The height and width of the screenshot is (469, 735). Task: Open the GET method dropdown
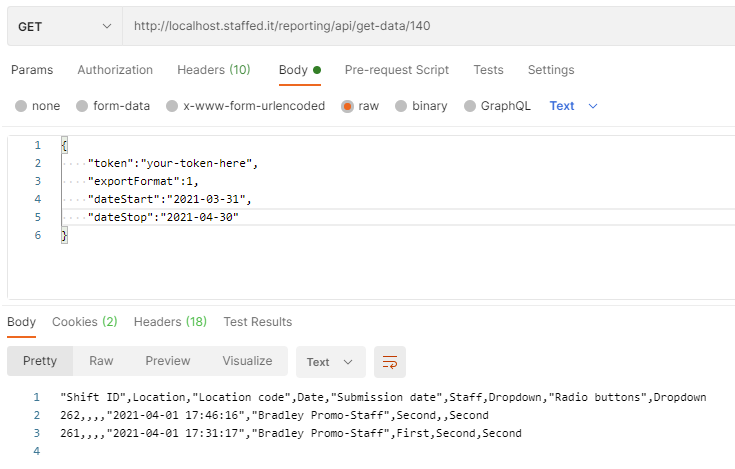(x=65, y=26)
